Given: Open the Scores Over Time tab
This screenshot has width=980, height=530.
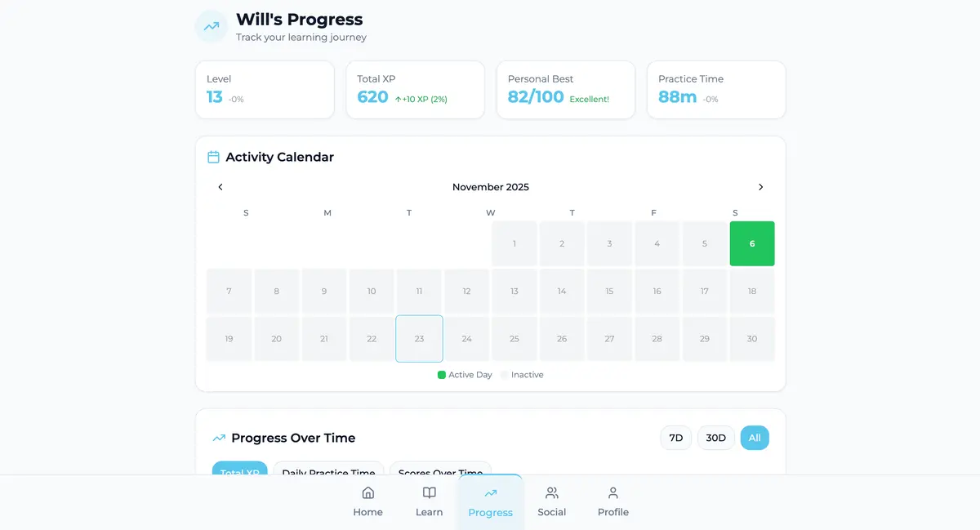Looking at the screenshot, I should [x=440, y=470].
